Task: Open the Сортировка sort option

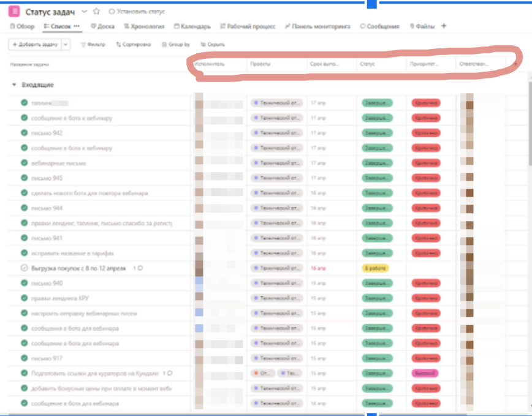Action: coord(133,45)
